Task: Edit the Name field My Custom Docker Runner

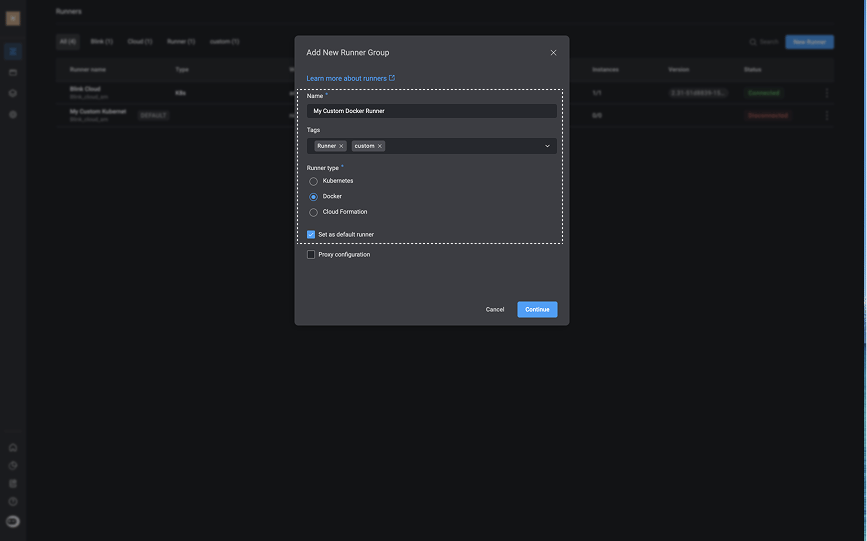Action: click(x=431, y=111)
